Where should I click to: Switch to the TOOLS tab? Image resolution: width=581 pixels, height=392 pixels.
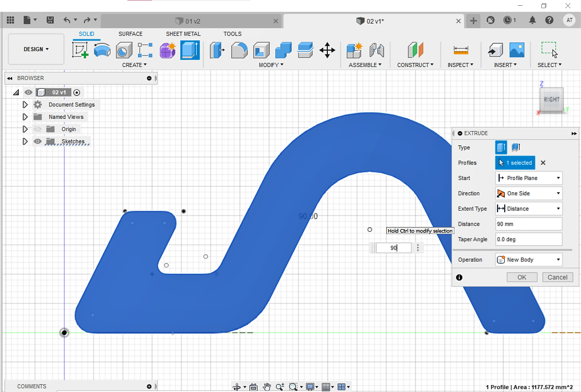click(x=232, y=34)
